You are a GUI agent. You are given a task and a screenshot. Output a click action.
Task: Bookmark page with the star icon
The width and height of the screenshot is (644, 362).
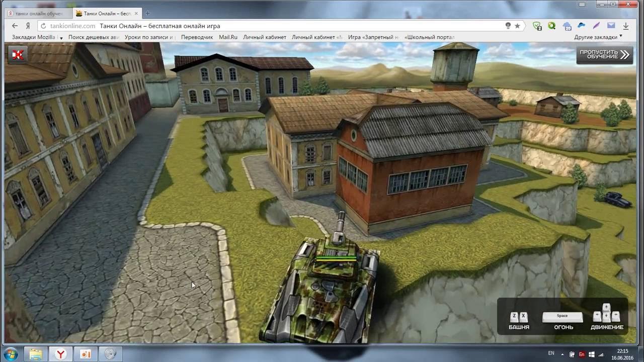(517, 26)
